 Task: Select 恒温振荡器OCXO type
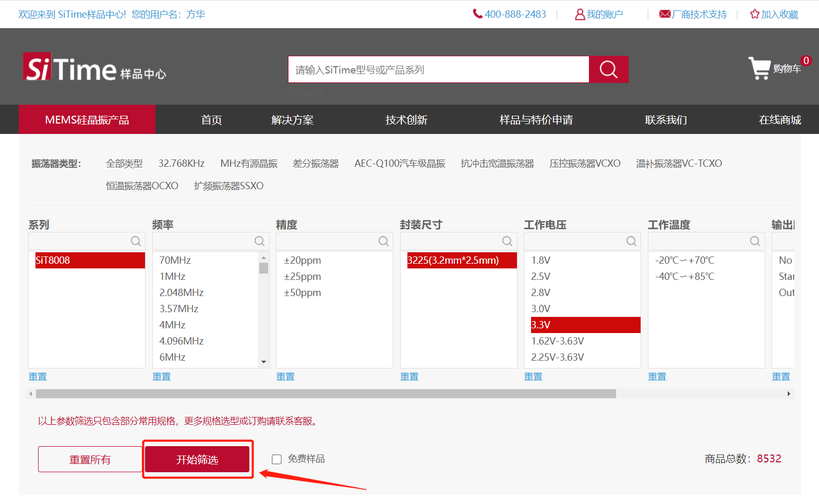pos(142,186)
